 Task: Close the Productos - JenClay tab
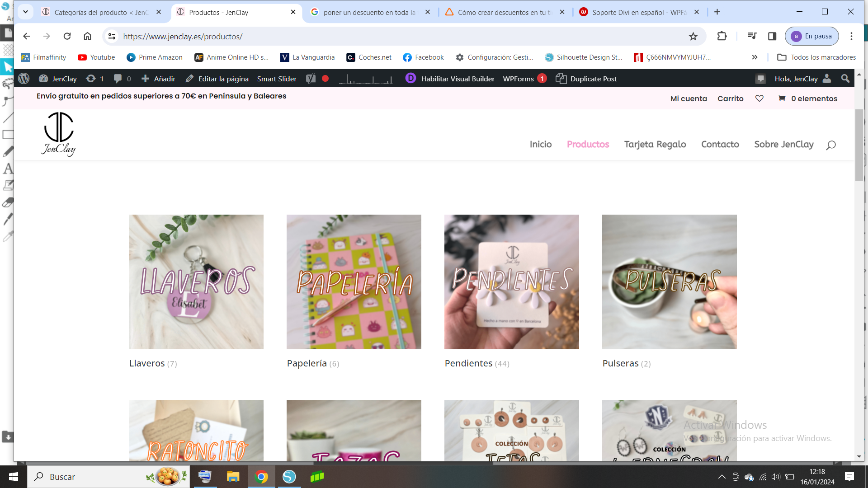click(x=293, y=12)
